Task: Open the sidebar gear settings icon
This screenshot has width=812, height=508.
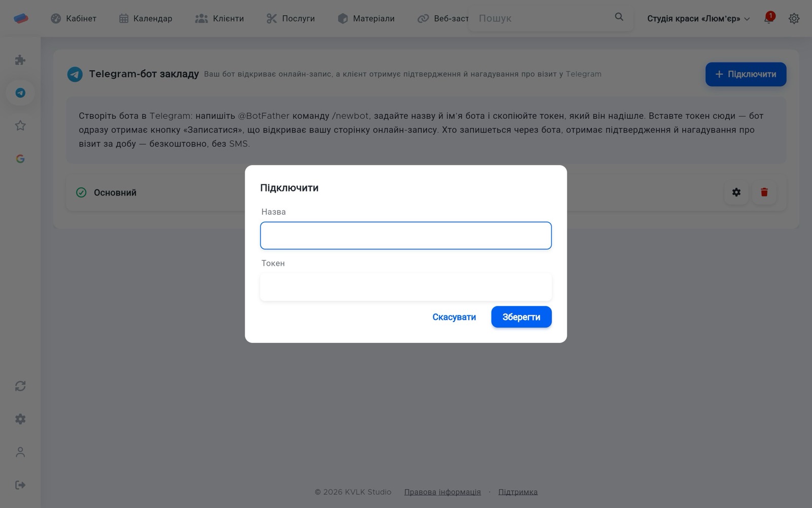Action: (20, 419)
